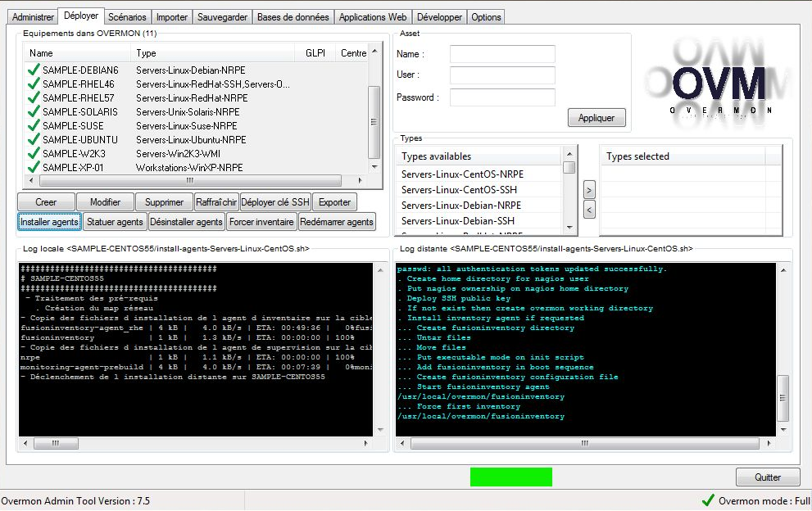Screen dimensions: 812x511
Task: Click the green check icon for SAMPLE-UBUNTU
Action: point(34,139)
